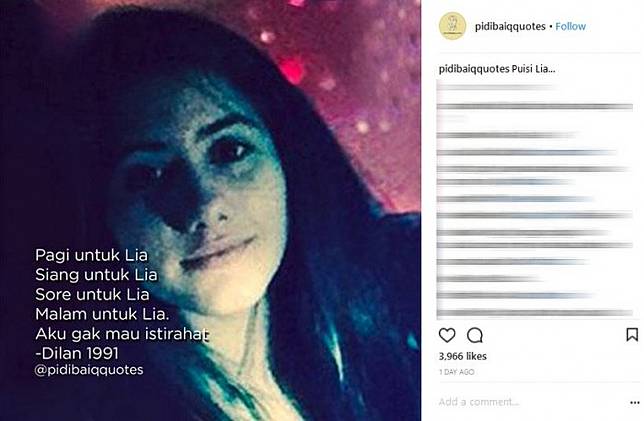Save post with bookmark icon
644x421 pixels.
coord(632,334)
